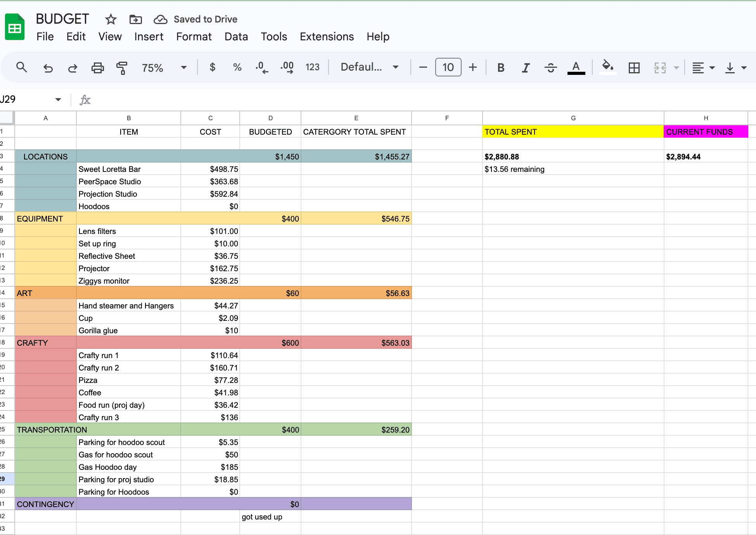The height and width of the screenshot is (535, 756).
Task: Redo the last action
Action: [x=73, y=68]
